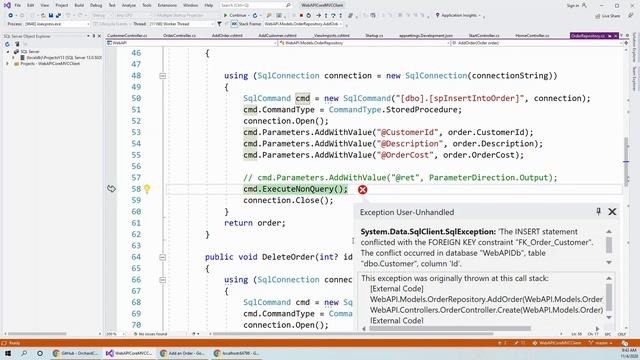Pin the OrderRepository.cs tab

point(609,36)
